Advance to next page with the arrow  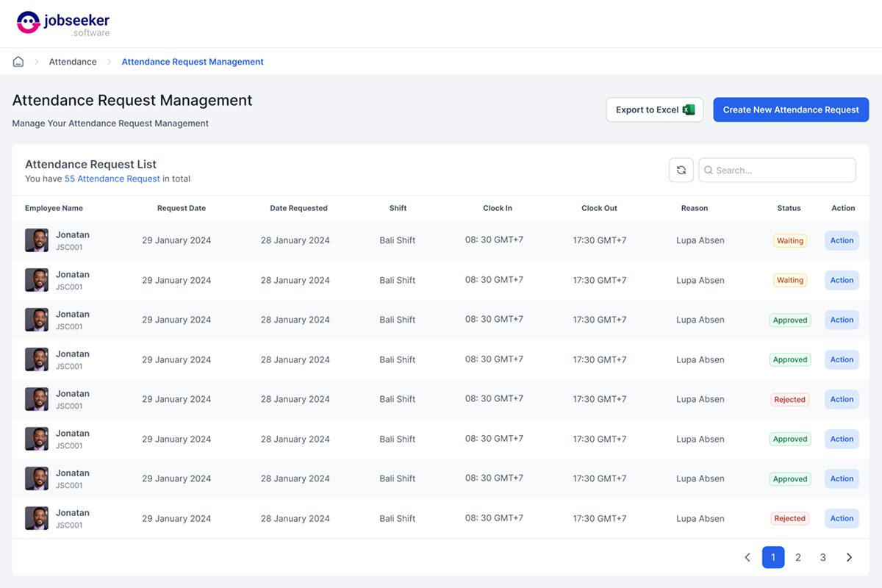point(849,557)
